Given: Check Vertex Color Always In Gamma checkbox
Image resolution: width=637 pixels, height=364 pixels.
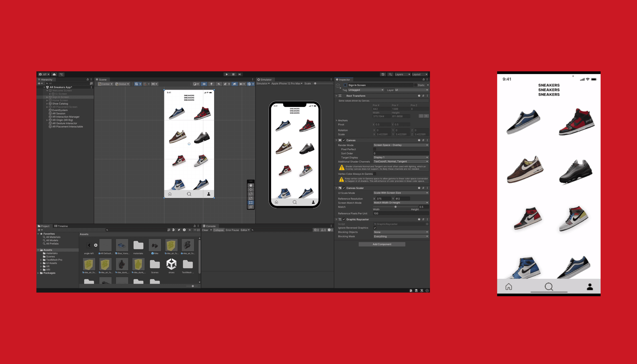Looking at the screenshot, I should click(x=374, y=174).
